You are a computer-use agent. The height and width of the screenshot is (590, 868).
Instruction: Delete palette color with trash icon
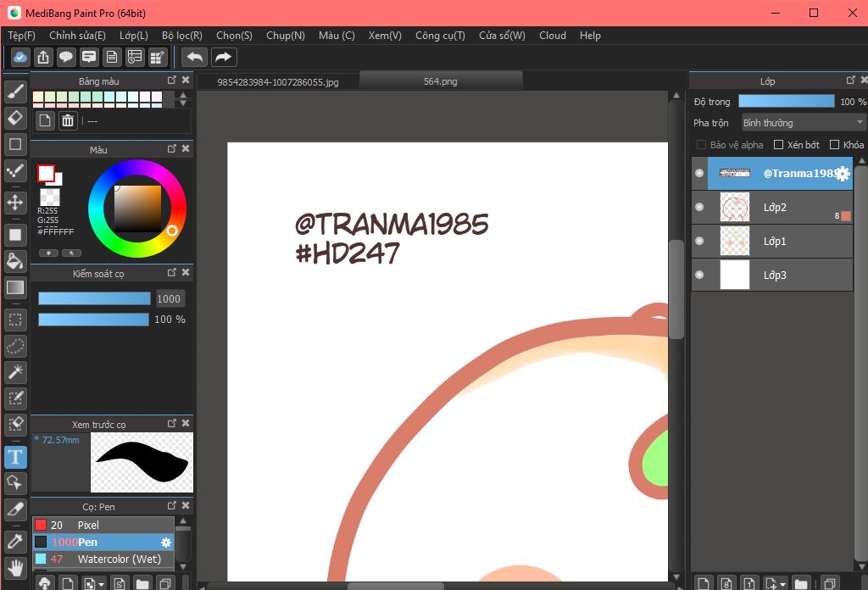(68, 120)
